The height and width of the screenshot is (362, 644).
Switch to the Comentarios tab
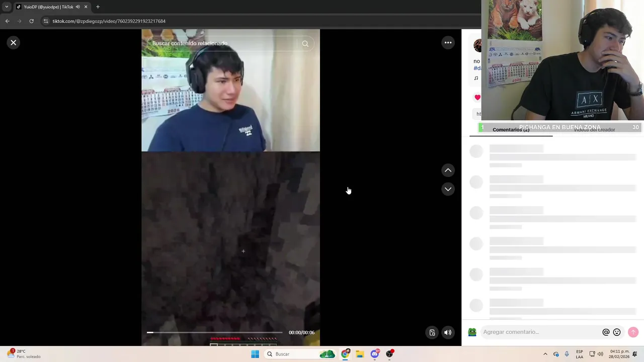tap(511, 130)
